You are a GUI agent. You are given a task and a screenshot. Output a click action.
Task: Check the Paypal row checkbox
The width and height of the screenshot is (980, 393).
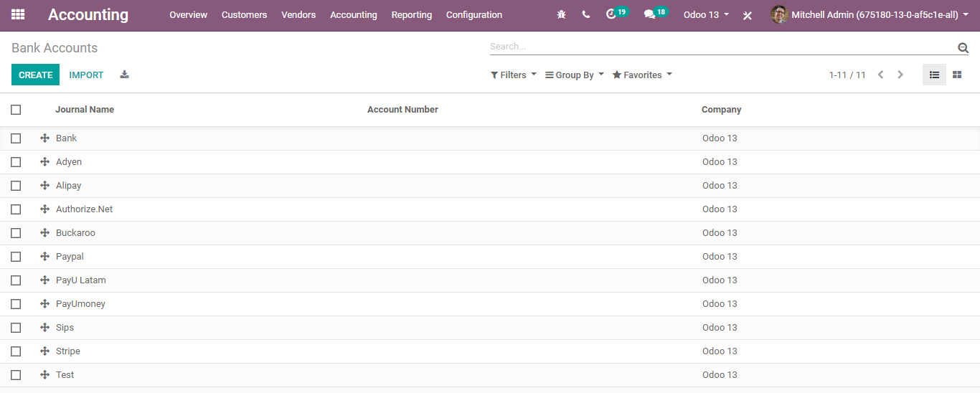(x=16, y=257)
